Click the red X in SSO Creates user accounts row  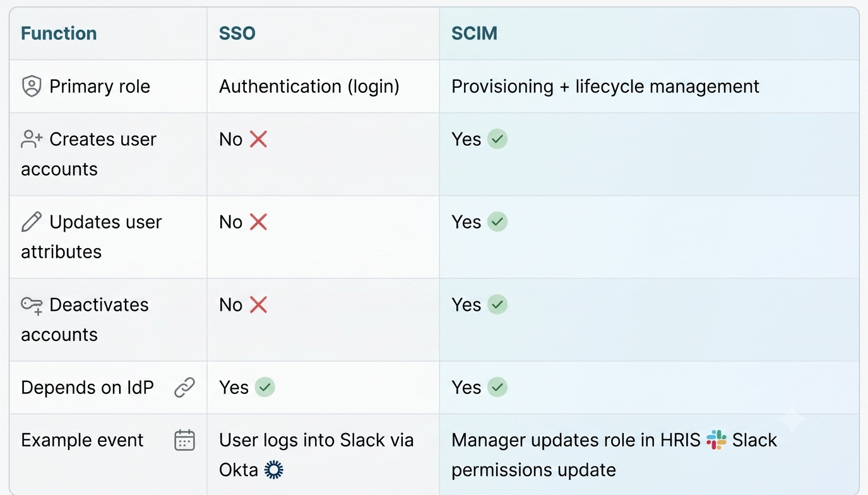click(258, 139)
